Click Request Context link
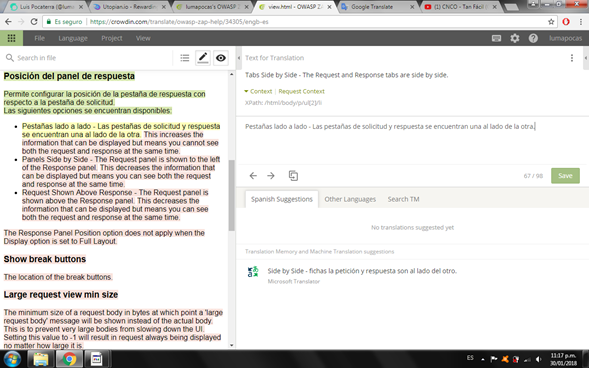 pyautogui.click(x=301, y=91)
